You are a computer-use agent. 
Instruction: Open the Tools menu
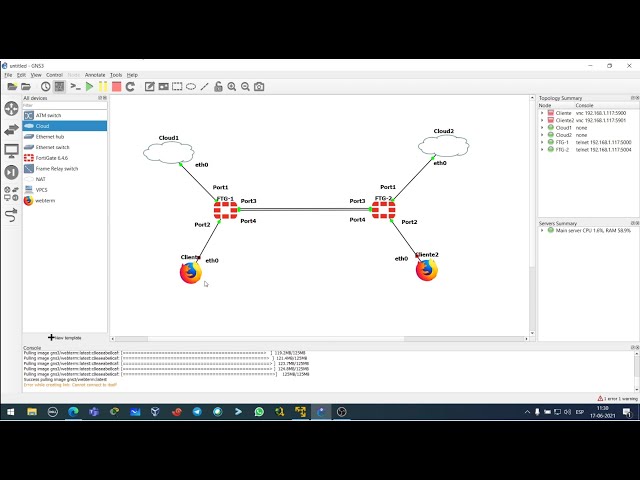116,75
